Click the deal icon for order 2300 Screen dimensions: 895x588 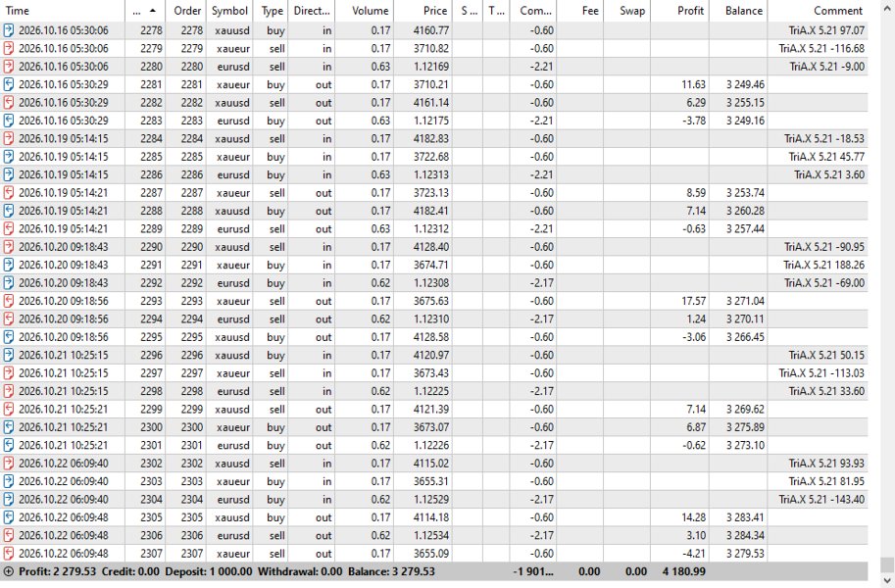pos(9,427)
